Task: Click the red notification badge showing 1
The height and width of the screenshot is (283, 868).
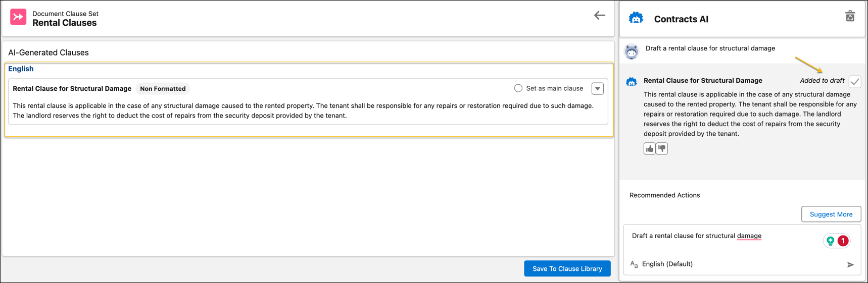Action: (x=843, y=241)
